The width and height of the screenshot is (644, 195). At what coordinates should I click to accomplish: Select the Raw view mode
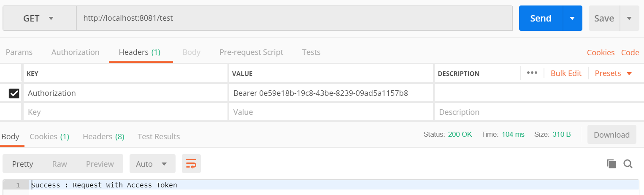60,164
